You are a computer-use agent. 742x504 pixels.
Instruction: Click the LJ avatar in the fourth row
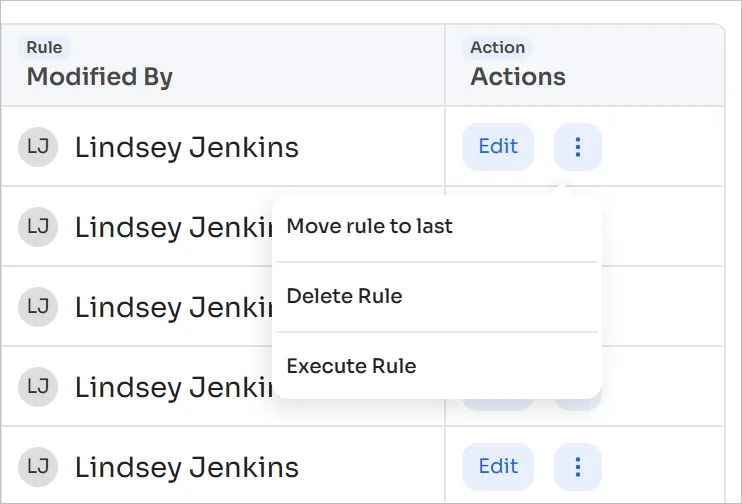point(38,387)
